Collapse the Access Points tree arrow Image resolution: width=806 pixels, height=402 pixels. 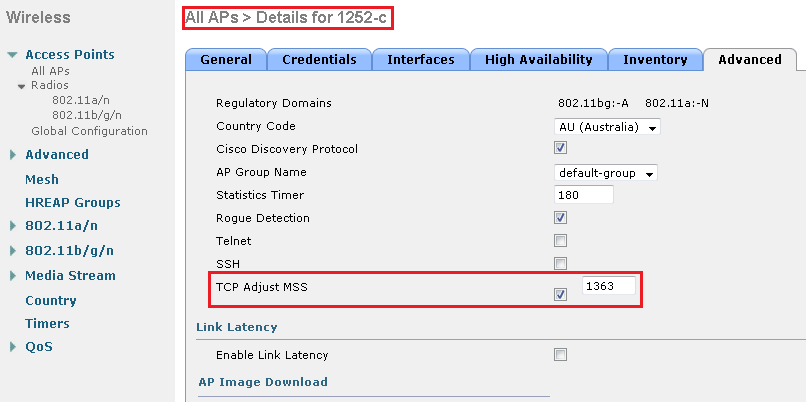pyautogui.click(x=12, y=55)
